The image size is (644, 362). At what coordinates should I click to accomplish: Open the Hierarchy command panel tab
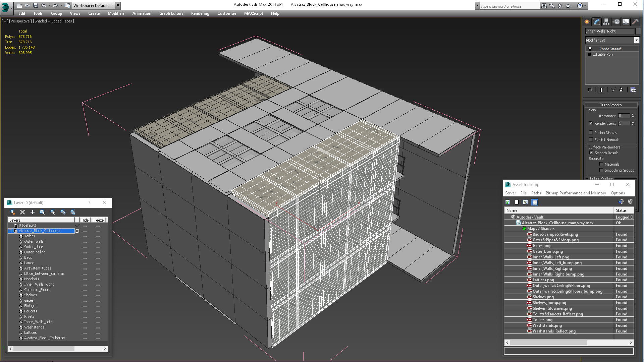point(606,22)
